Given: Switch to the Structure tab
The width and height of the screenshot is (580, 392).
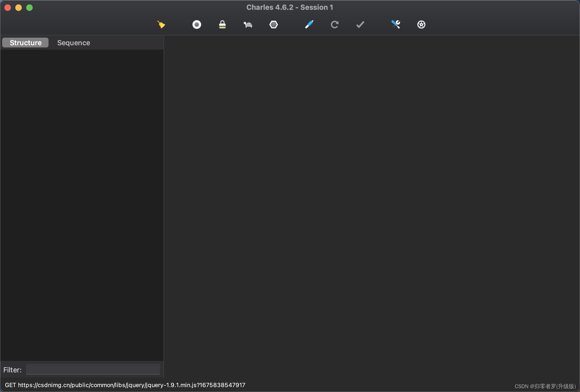Looking at the screenshot, I should (25, 43).
